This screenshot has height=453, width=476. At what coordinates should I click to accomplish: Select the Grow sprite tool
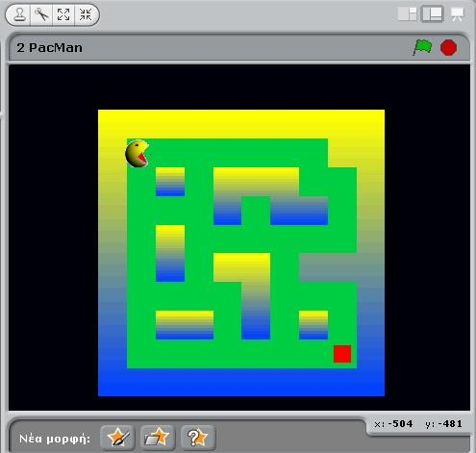pyautogui.click(x=63, y=14)
